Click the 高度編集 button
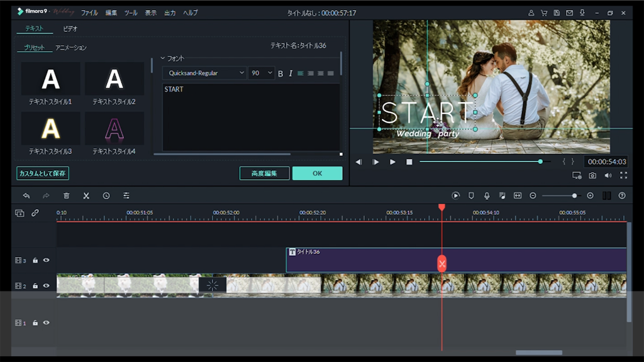Viewport: 644px width, 362px height. (264, 173)
